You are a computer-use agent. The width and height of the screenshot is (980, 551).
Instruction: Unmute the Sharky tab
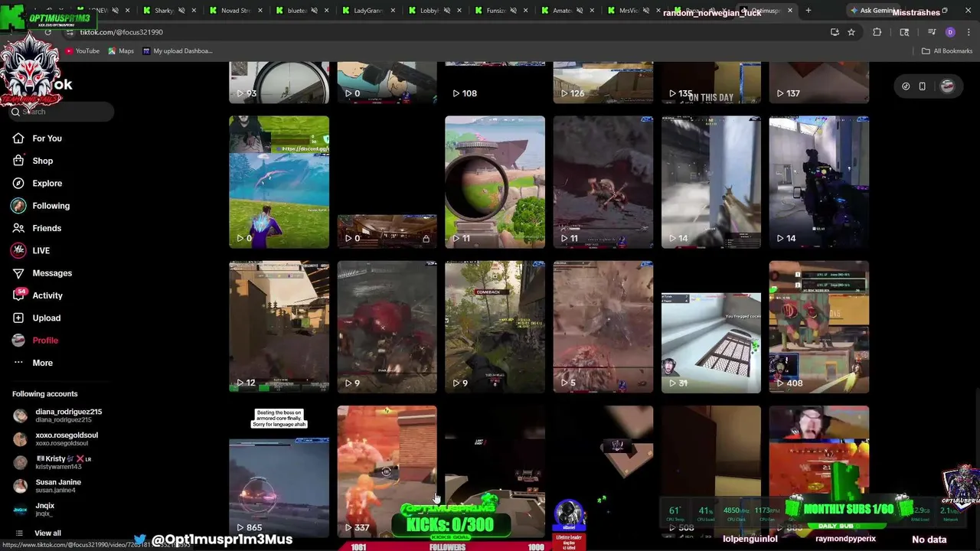click(181, 11)
